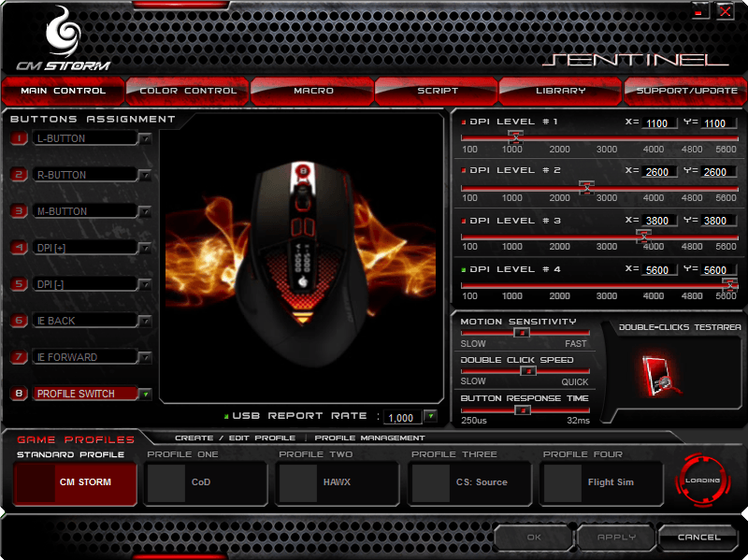Open the M-BUTTON assignment dropdown
Screen dimensions: 748x560
pyautogui.click(x=145, y=211)
